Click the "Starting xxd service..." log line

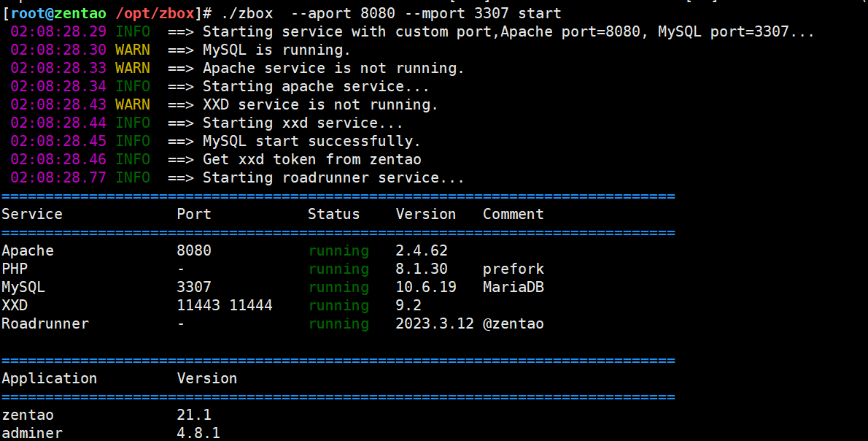[x=303, y=123]
